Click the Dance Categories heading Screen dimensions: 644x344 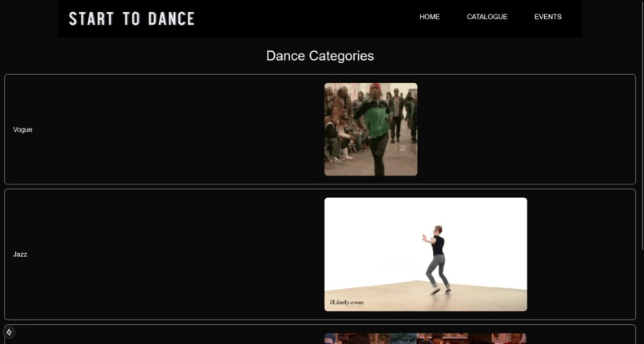320,56
